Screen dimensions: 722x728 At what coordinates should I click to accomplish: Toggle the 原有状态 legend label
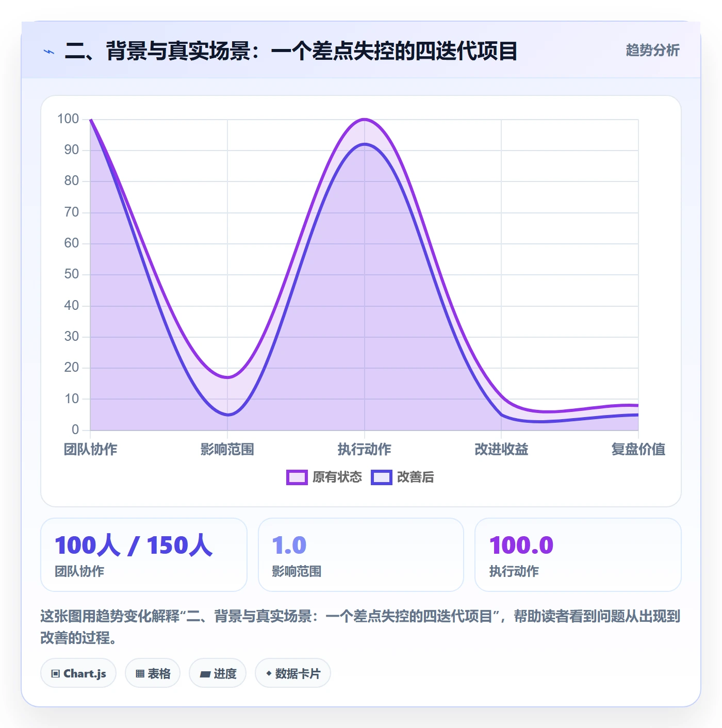click(337, 477)
